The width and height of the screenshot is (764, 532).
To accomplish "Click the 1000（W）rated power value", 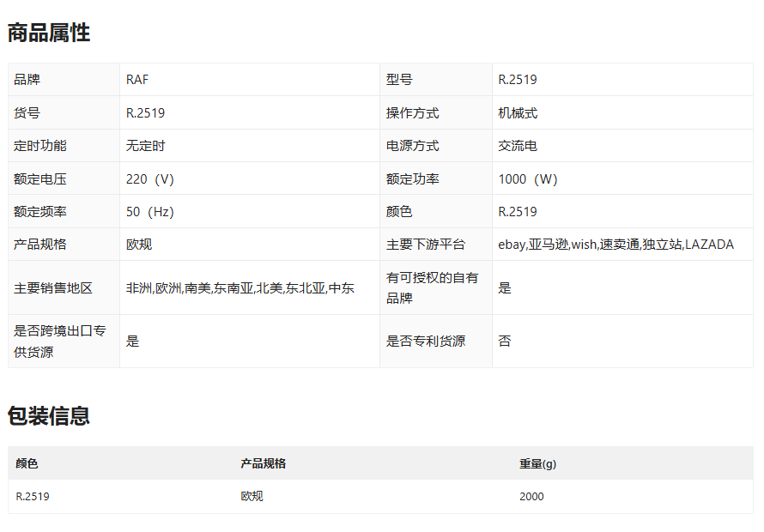I will [528, 179].
